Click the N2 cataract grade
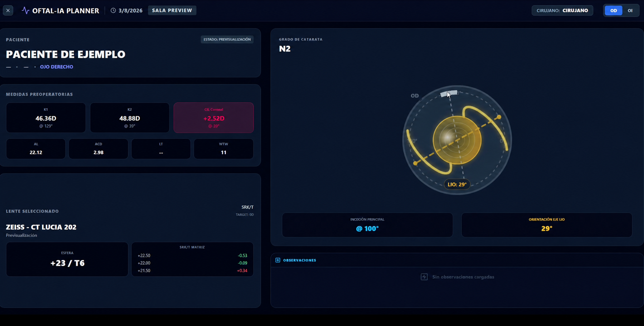 pyautogui.click(x=285, y=49)
